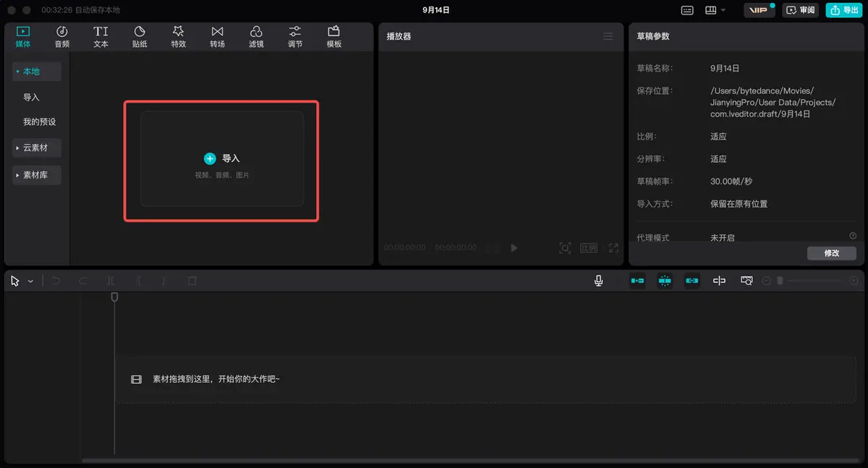
Task: Open the 审阅 review button
Action: 801,10
